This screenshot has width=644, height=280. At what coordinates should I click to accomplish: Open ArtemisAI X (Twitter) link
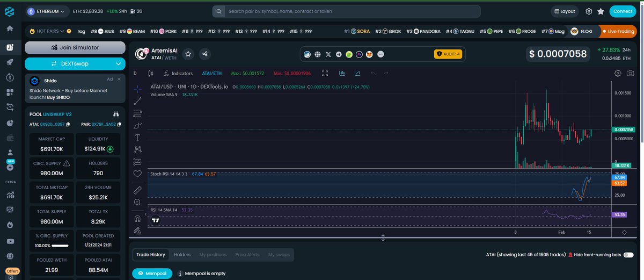(x=328, y=54)
